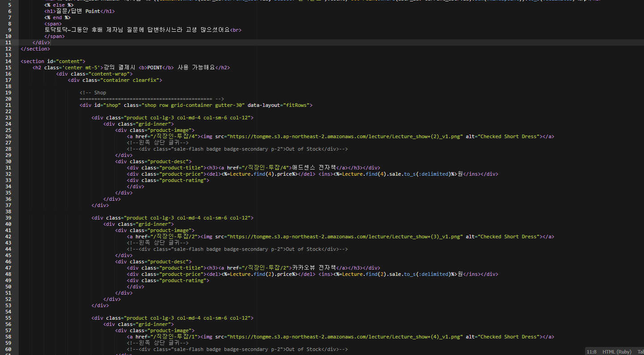Click line number 48 in the gutter
Image resolution: width=644 pixels, height=355 pixels.
8,274
